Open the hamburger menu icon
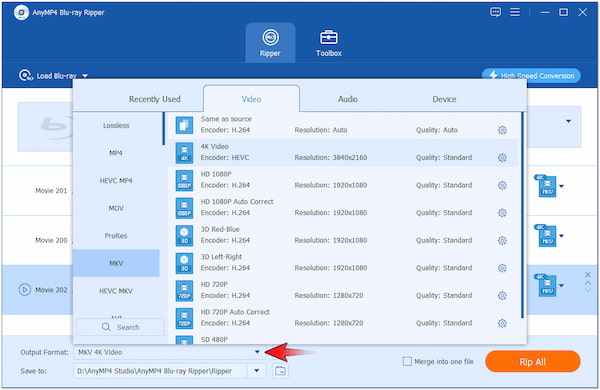 click(515, 12)
